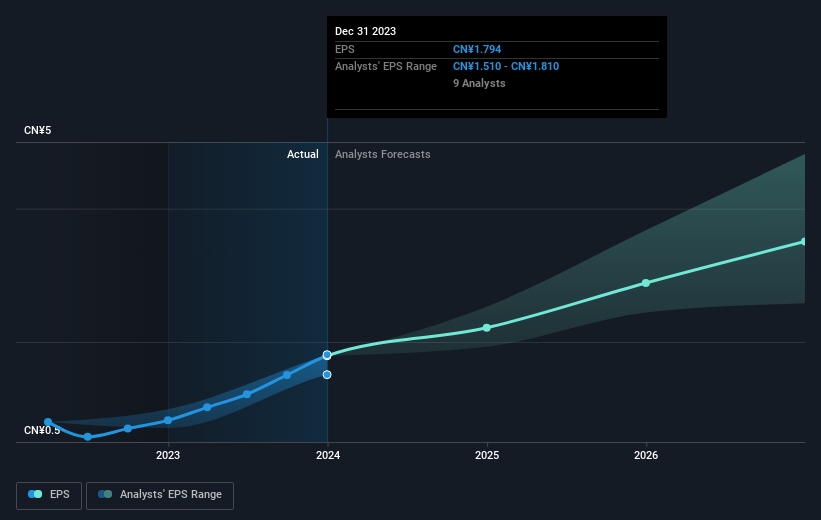Screen dimensions: 821x520
Task: Click the CN¥0.5 y-axis label
Action: 42,430
